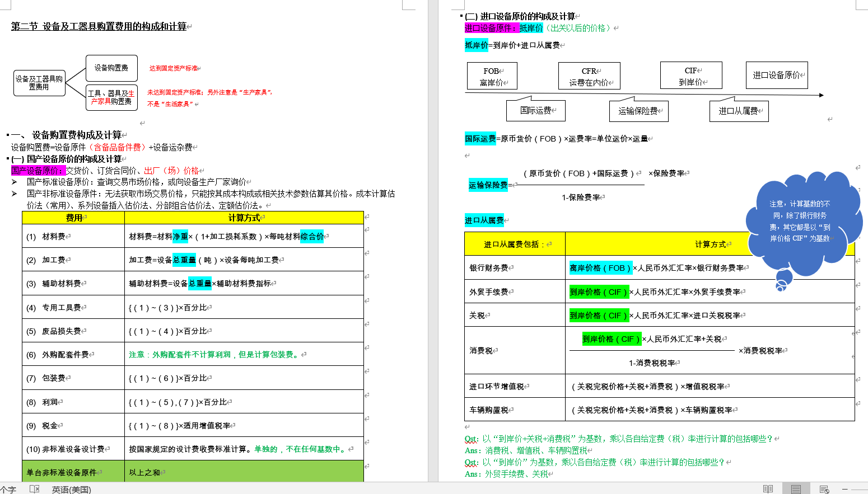Click the 设备及工器具购置费用 diagram box
The image size is (868, 494).
point(39,83)
